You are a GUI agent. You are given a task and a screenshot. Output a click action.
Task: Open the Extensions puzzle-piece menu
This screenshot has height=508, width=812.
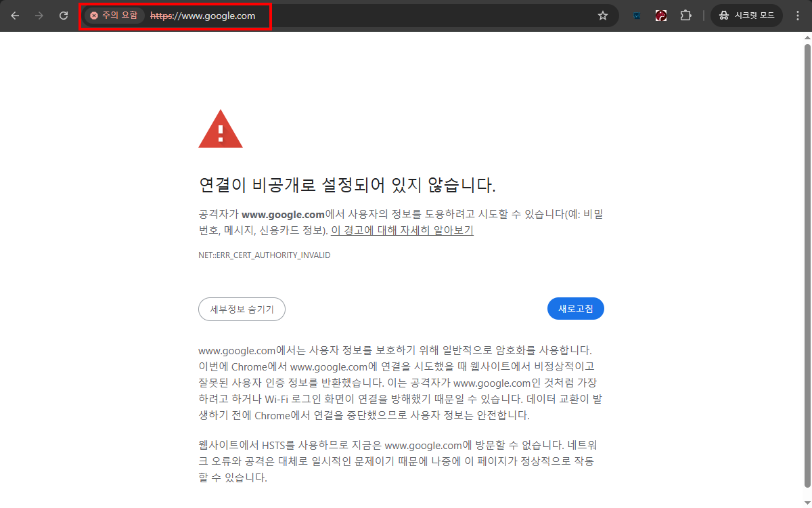pos(685,16)
